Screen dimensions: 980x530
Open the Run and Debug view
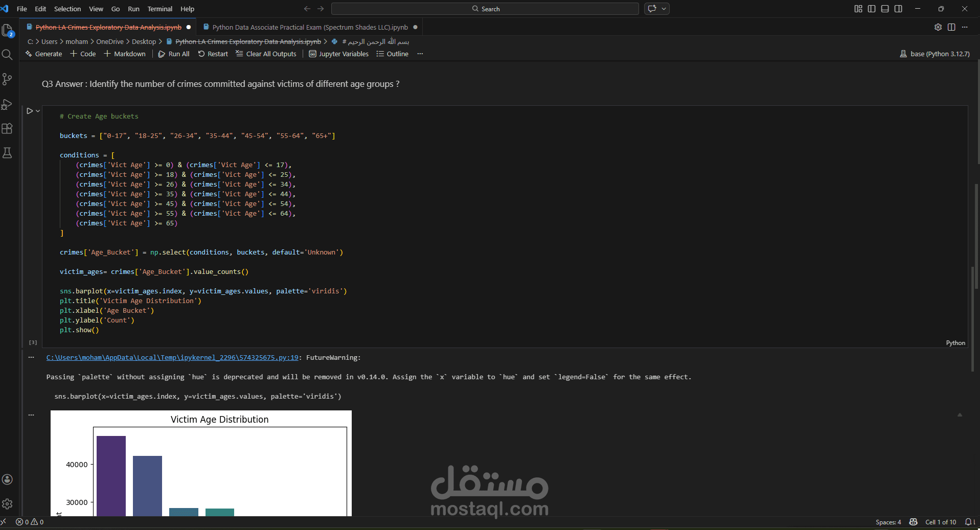tap(7, 104)
